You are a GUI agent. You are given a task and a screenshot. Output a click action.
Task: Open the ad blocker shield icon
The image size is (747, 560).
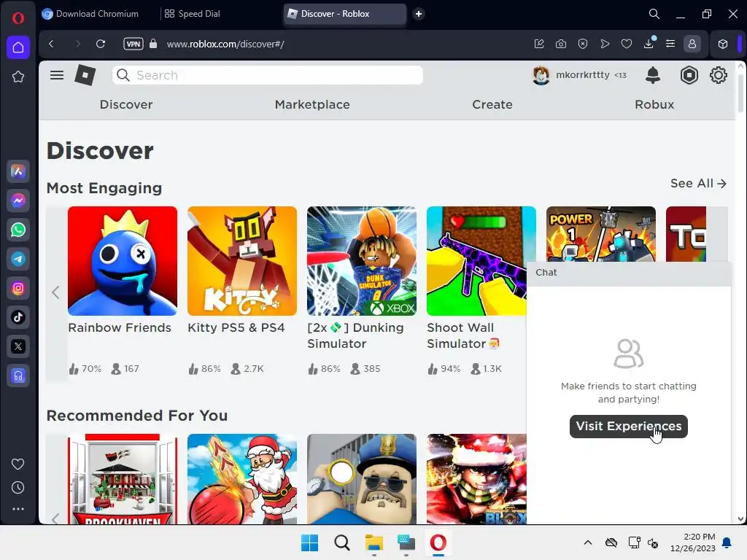[x=583, y=44]
